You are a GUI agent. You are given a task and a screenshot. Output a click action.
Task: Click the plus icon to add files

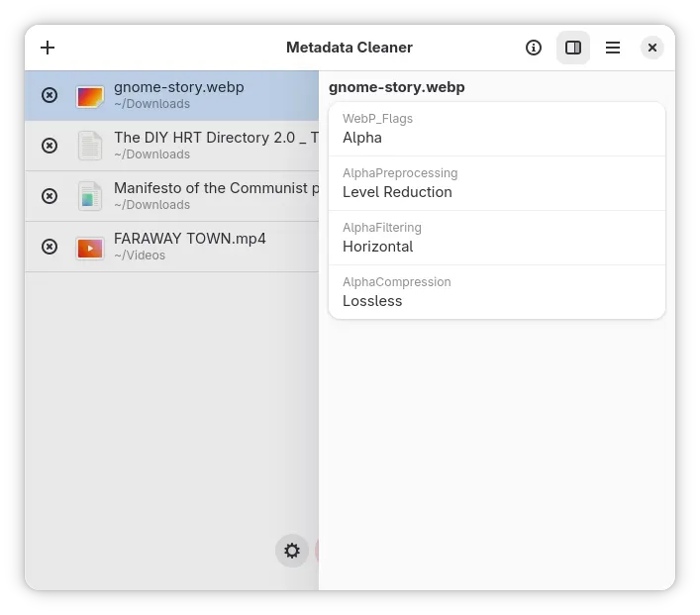[x=48, y=48]
